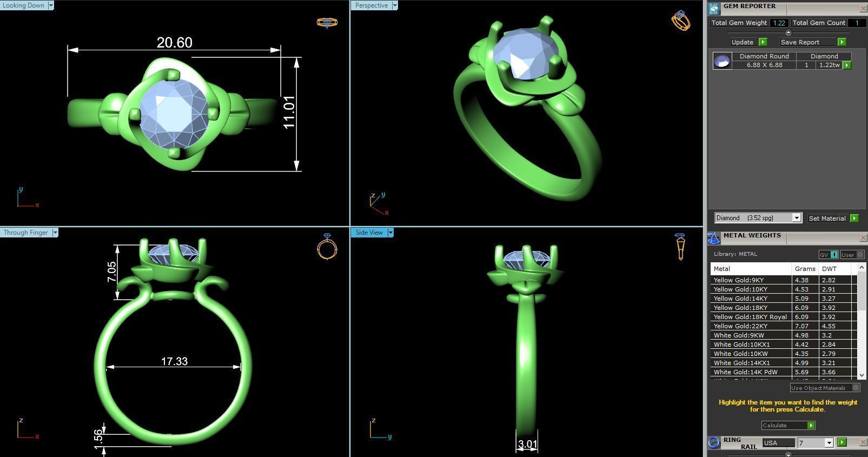868x457 pixels.
Task: Click green arrow next to Set Material
Action: (x=854, y=218)
